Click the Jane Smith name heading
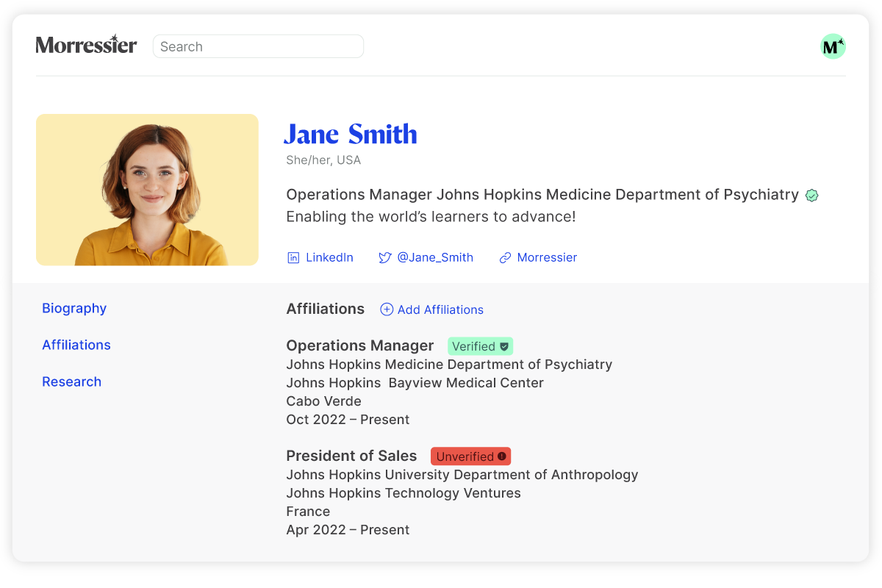 click(x=351, y=134)
